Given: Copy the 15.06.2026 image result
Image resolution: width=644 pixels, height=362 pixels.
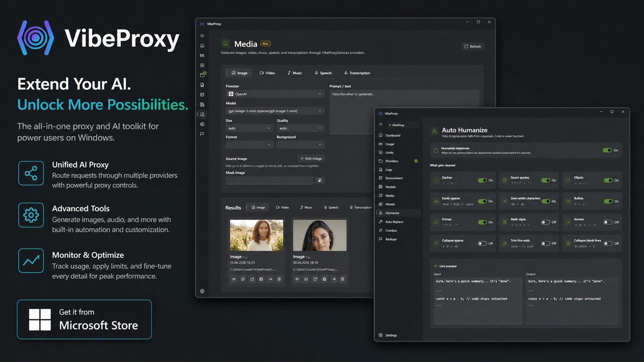Looking at the screenshot, I should point(243,279).
